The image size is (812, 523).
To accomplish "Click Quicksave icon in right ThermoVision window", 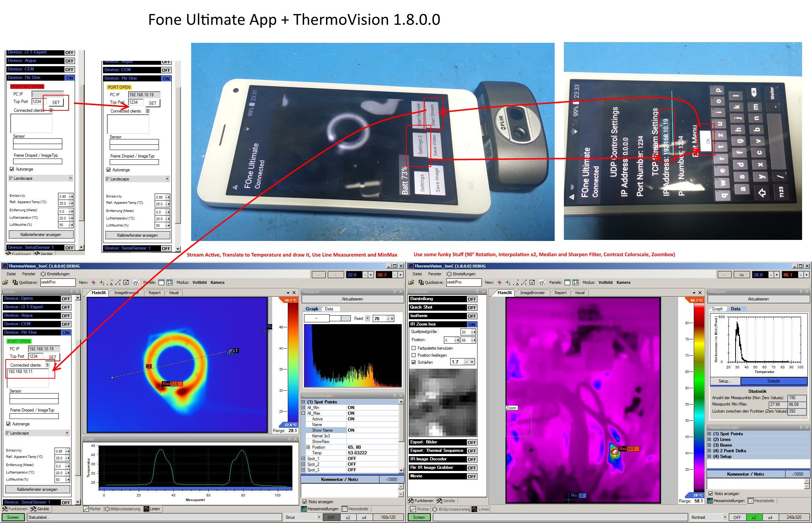I will tap(421, 282).
